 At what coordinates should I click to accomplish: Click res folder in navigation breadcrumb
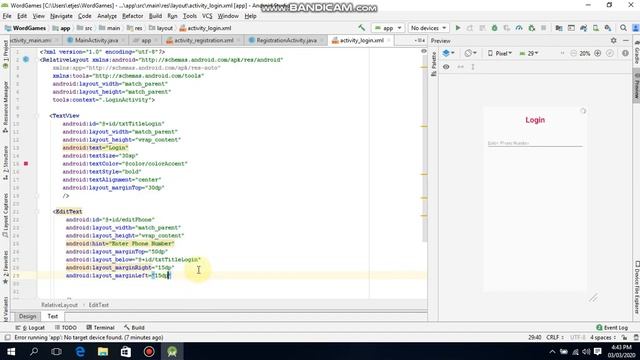(135, 28)
